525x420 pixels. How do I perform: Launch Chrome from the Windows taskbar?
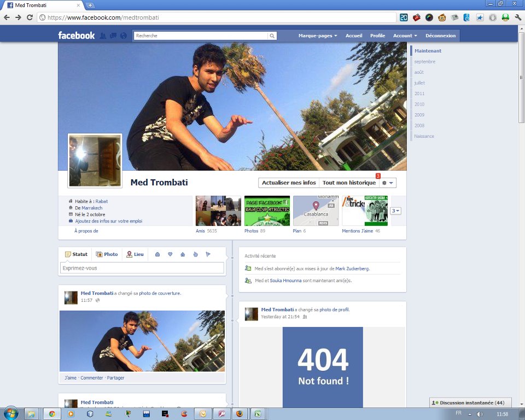[x=52, y=413]
